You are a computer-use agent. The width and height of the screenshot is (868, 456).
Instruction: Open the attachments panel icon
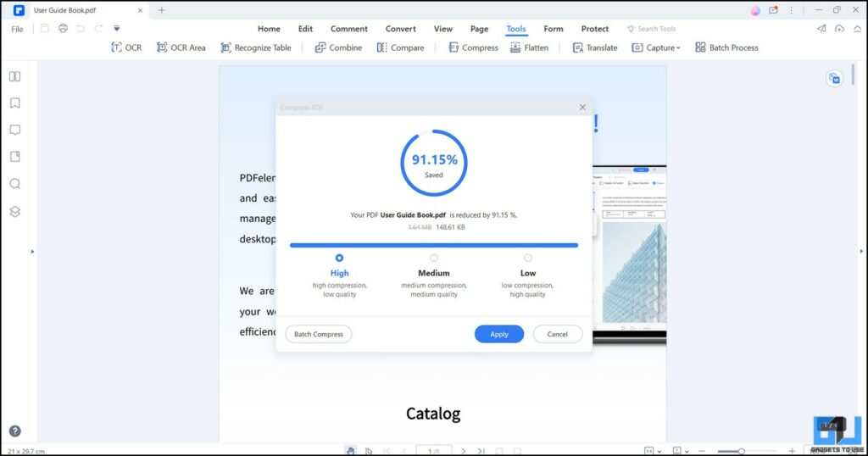(15, 157)
